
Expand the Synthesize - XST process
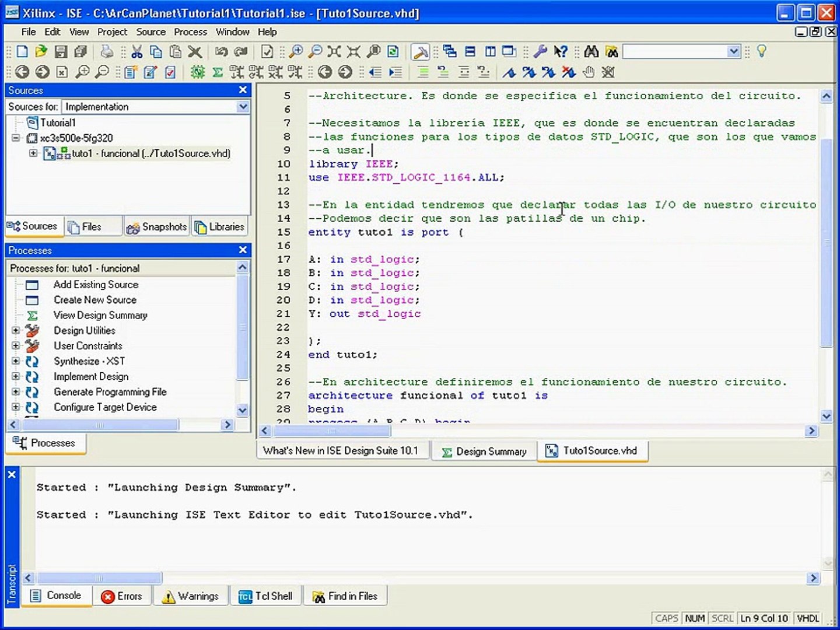[16, 361]
